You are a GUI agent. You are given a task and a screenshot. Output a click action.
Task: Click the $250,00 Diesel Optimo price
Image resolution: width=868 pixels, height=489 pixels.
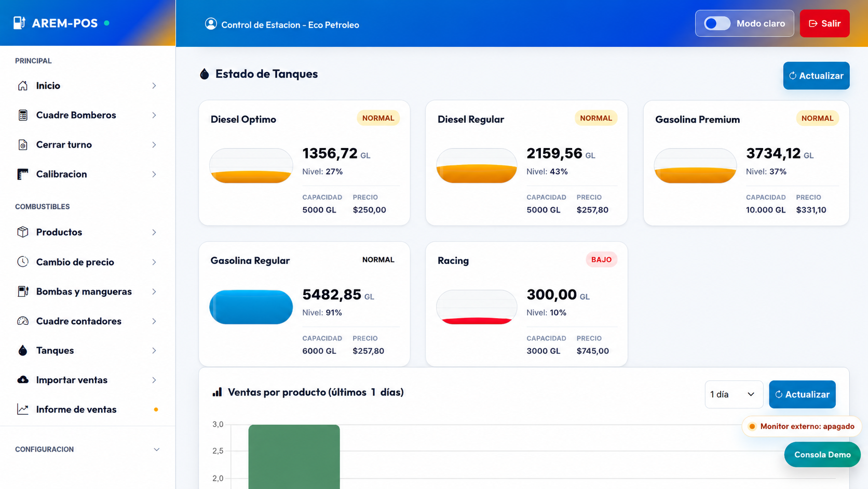pos(369,210)
